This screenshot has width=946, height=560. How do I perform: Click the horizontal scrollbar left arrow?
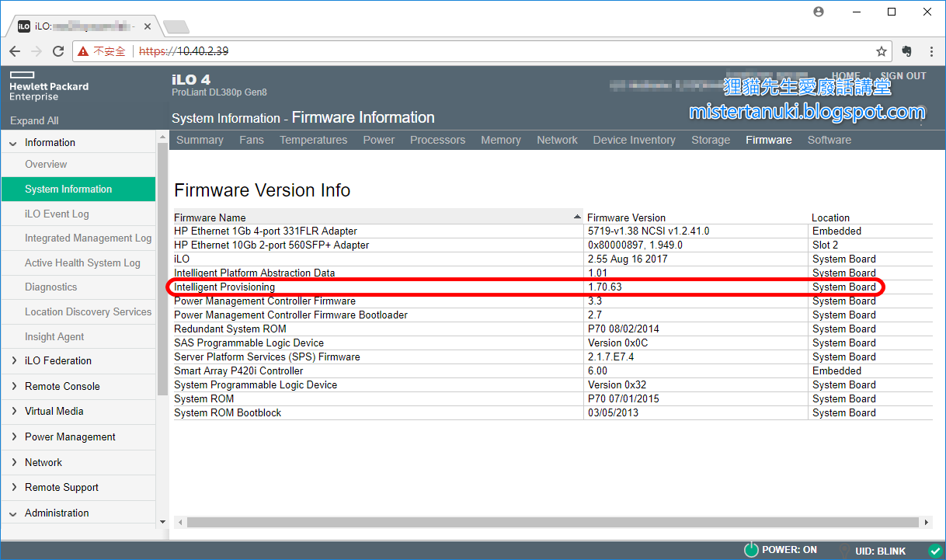(x=180, y=523)
